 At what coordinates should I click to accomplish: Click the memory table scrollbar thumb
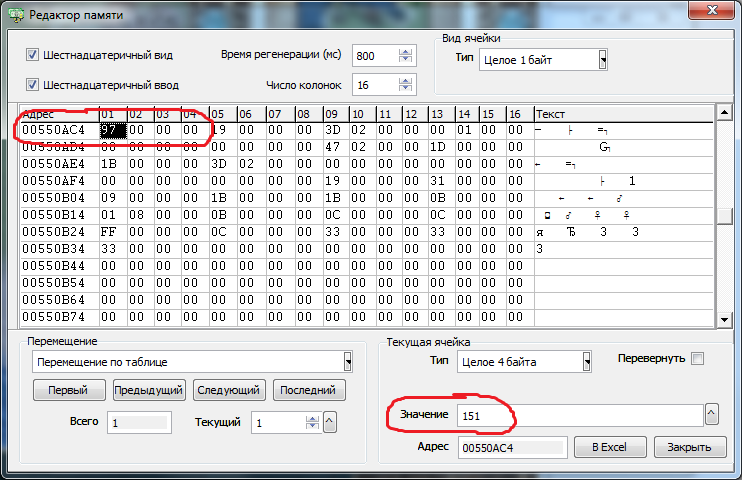point(724,215)
